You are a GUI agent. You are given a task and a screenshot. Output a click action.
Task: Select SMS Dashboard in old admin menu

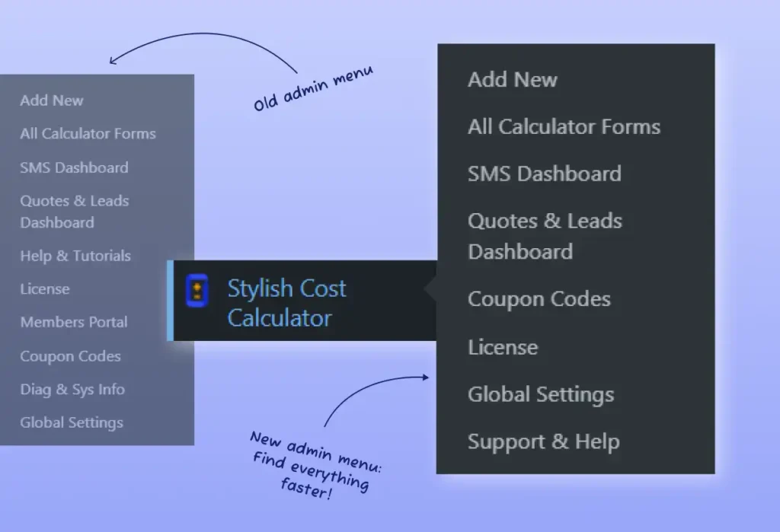[x=74, y=167]
